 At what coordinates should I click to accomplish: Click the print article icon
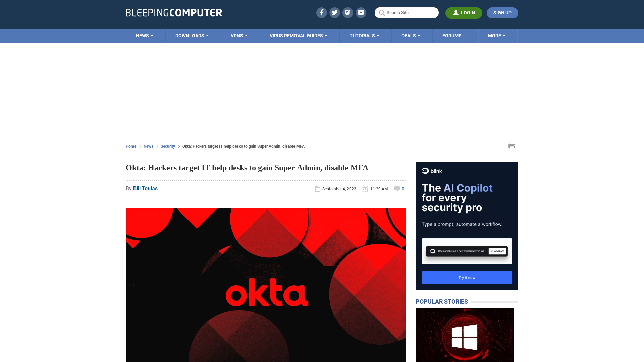[x=512, y=146]
